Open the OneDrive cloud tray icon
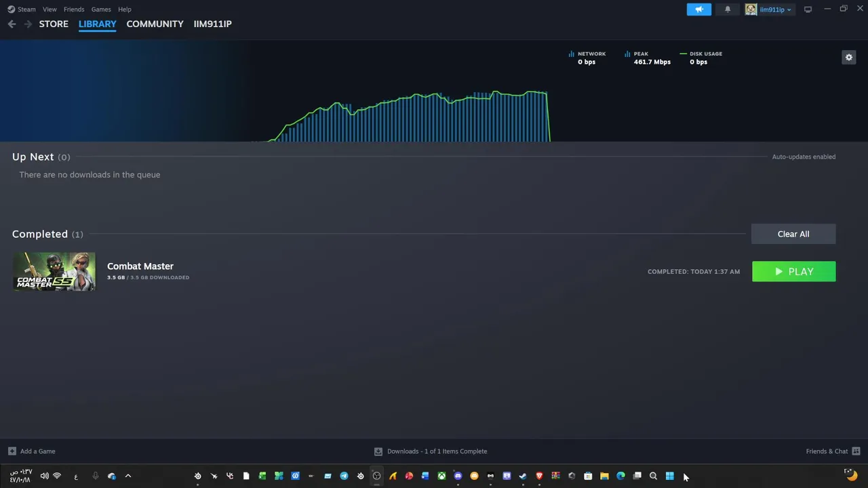Screen dimensions: 868x488 (111, 476)
